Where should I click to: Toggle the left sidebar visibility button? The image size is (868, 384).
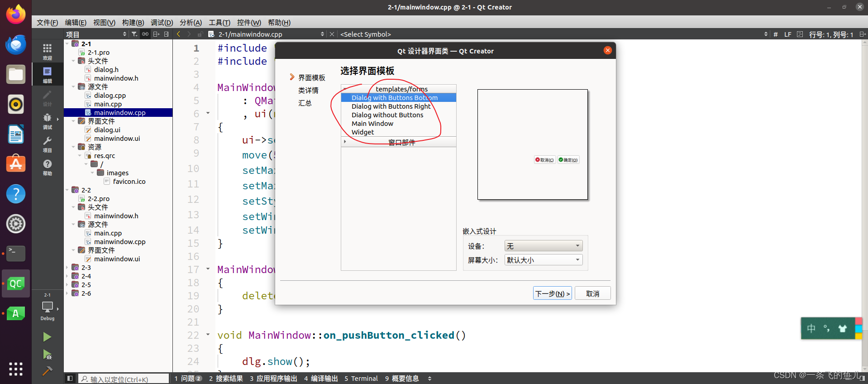coord(70,378)
